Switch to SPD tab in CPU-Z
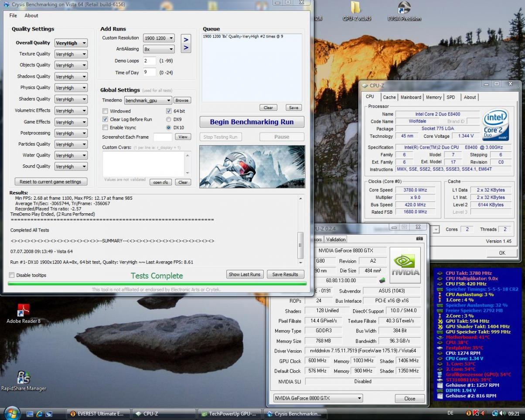Viewport: 525px width, 420px height. tap(451, 97)
